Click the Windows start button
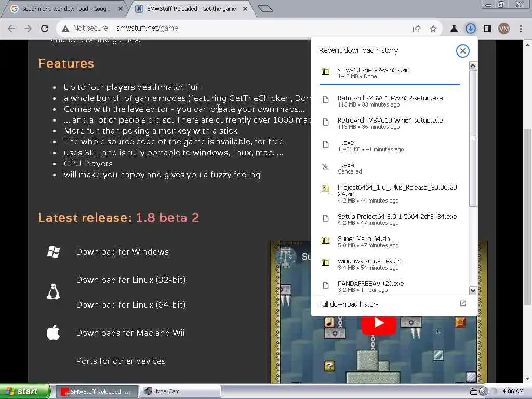This screenshot has height=399, width=532. [x=24, y=391]
